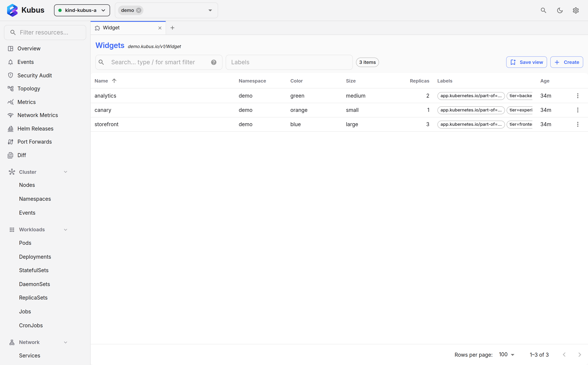Open global search with the magnifier icon

543,10
